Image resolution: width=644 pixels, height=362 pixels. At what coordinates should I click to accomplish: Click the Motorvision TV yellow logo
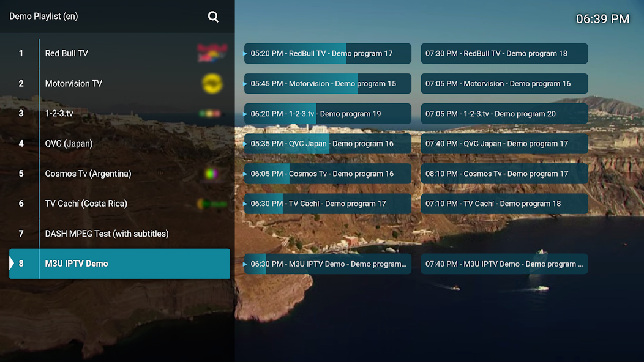click(x=212, y=83)
